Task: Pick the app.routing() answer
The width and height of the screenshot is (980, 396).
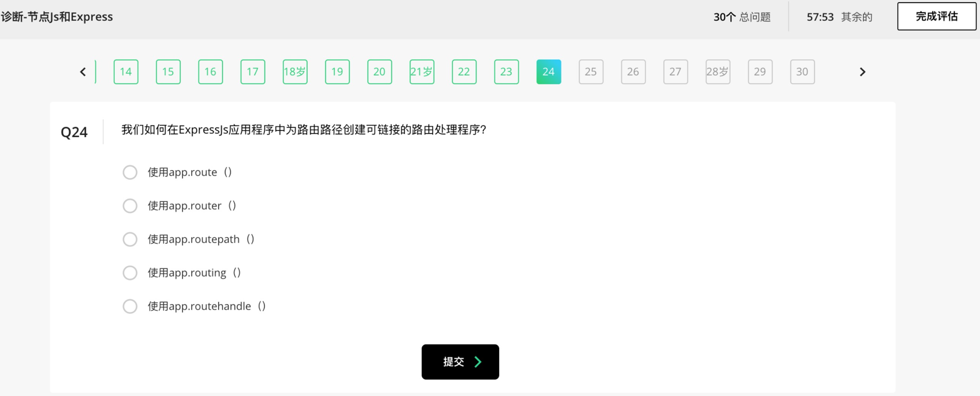Action: point(130,273)
